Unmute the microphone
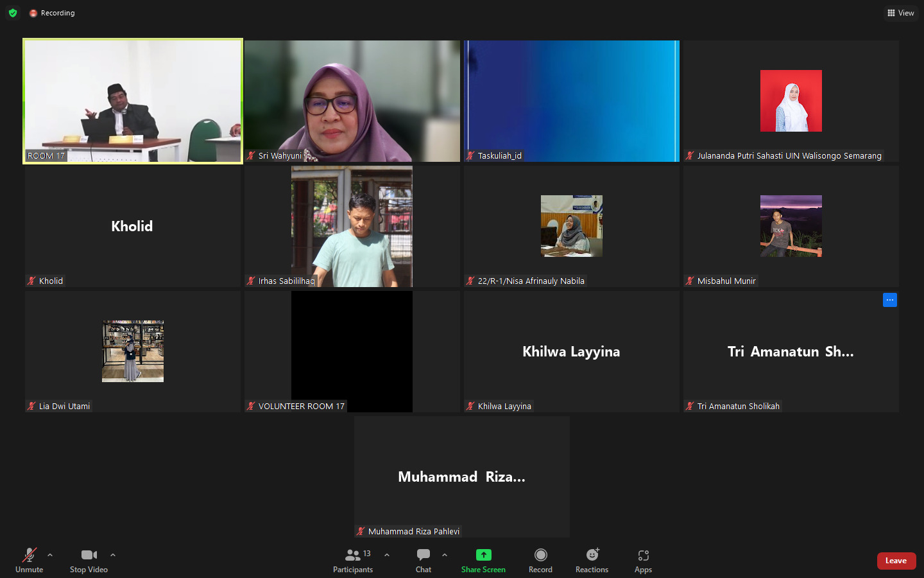924x578 pixels. tap(29, 560)
